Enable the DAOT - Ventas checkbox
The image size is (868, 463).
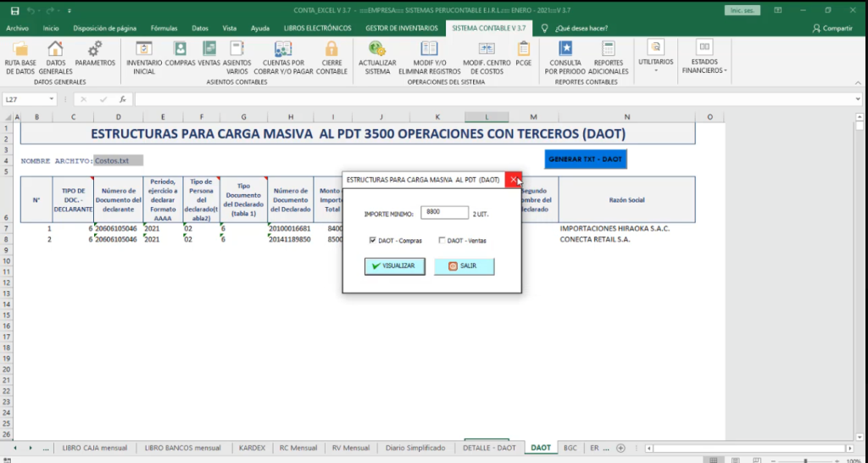point(442,240)
